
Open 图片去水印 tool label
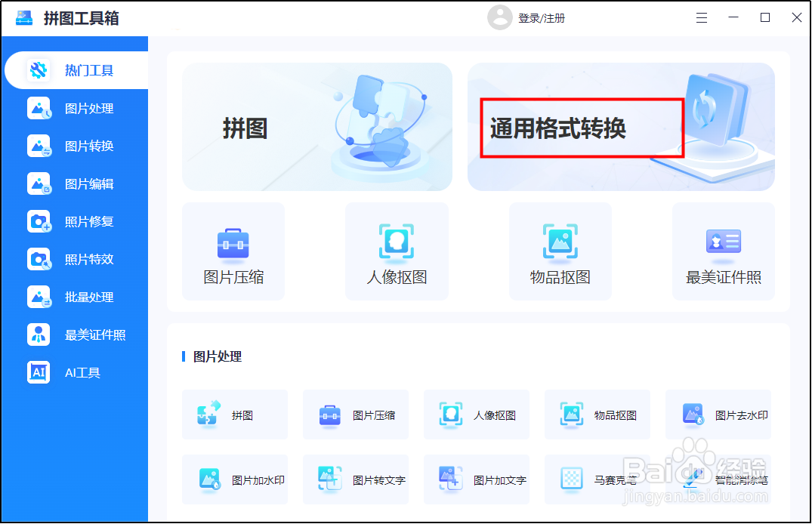tap(742, 415)
